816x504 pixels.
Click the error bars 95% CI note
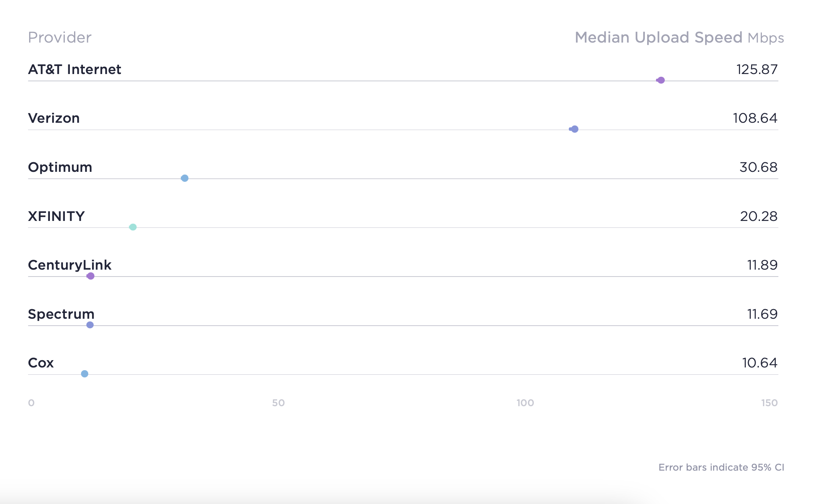(x=721, y=467)
